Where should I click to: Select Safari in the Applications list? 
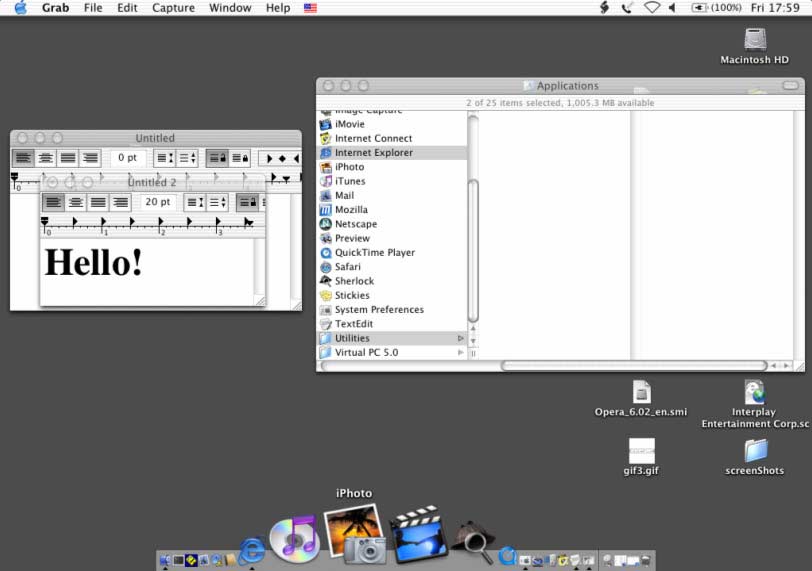click(x=347, y=267)
